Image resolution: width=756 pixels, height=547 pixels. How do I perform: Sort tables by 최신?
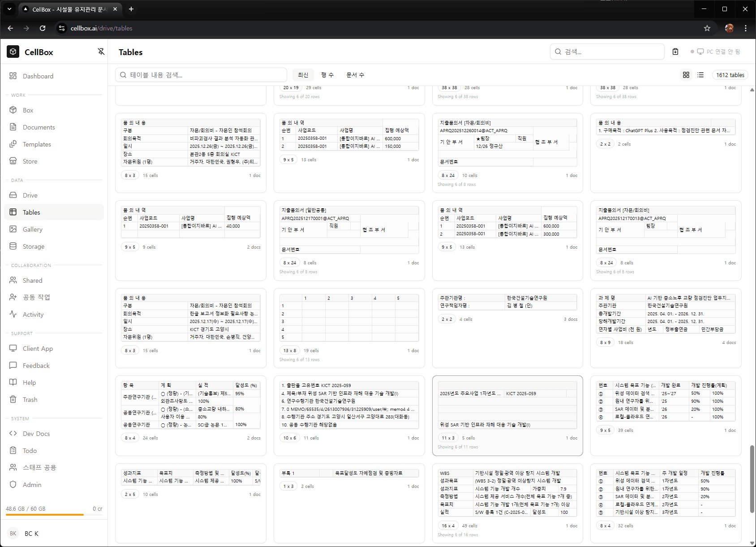[303, 75]
